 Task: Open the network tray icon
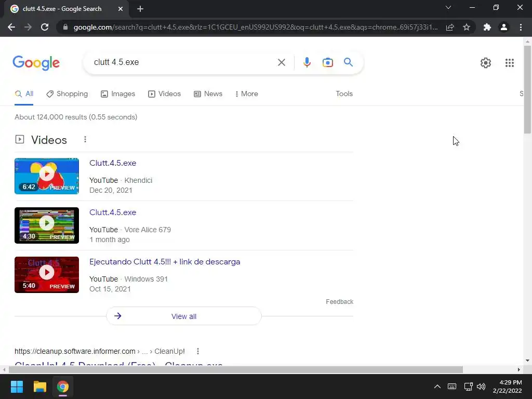(x=468, y=387)
